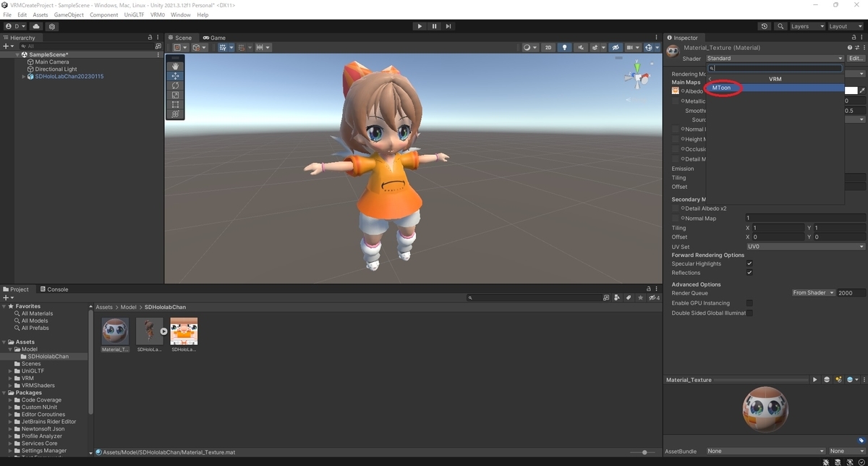Open Hierarchy search scene picker icon
Image resolution: width=868 pixels, height=466 pixels.
tap(159, 46)
